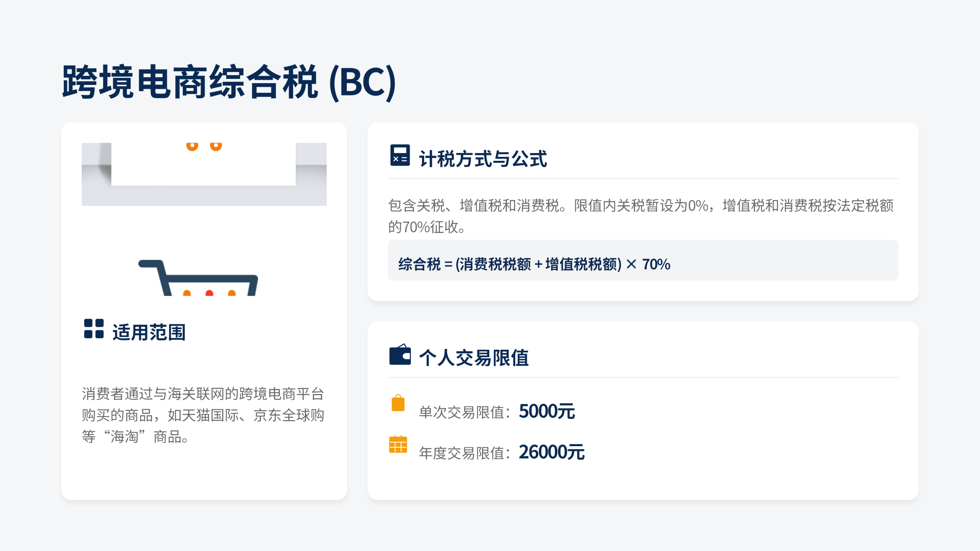Click the 的70%征收 text line
This screenshot has width=980, height=551.
[427, 227]
